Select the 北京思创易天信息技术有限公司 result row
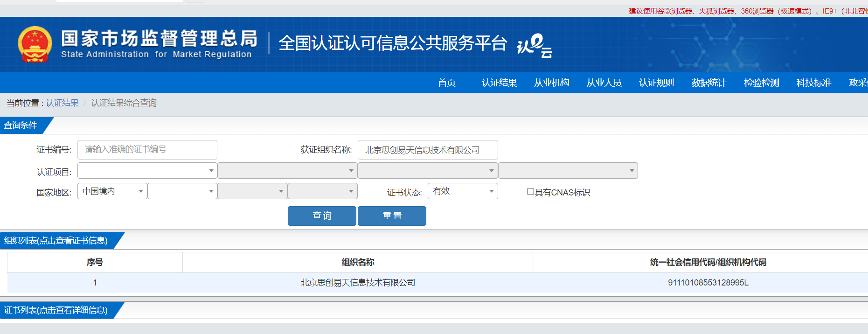868x334 pixels. coord(358,283)
